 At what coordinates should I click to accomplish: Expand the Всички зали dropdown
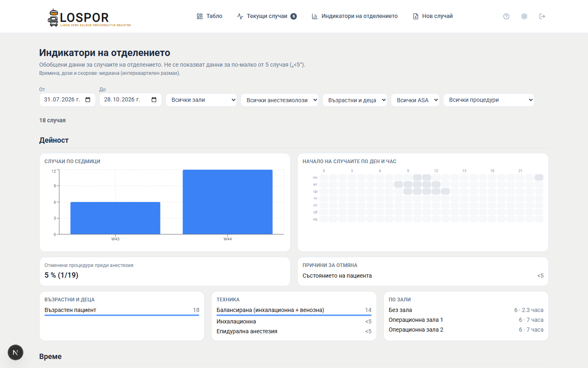pyautogui.click(x=201, y=100)
